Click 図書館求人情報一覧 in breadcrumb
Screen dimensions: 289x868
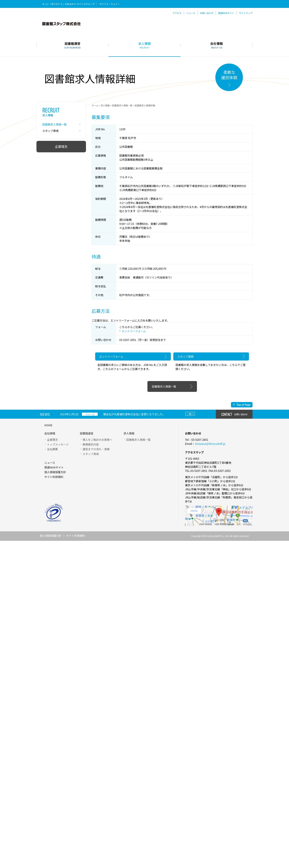point(122,105)
